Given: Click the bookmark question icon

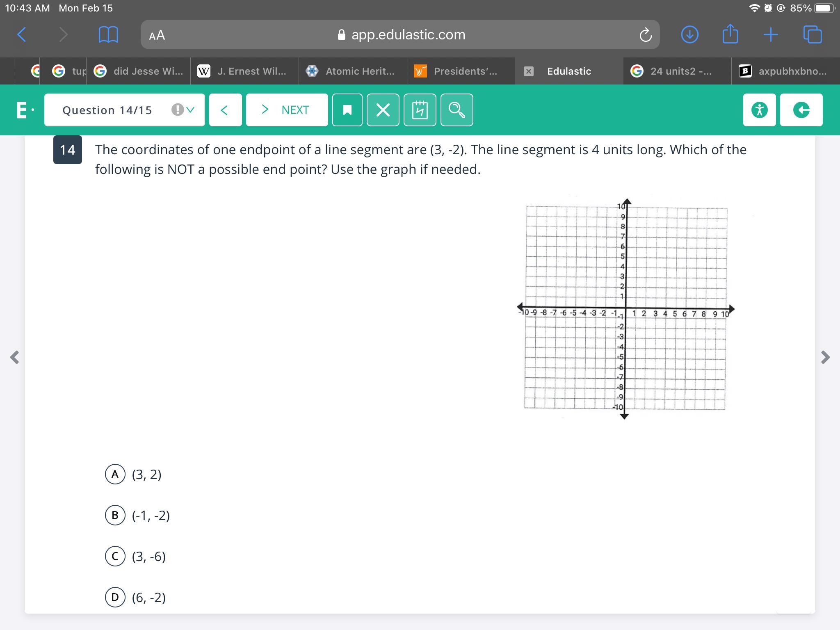Looking at the screenshot, I should click(347, 110).
